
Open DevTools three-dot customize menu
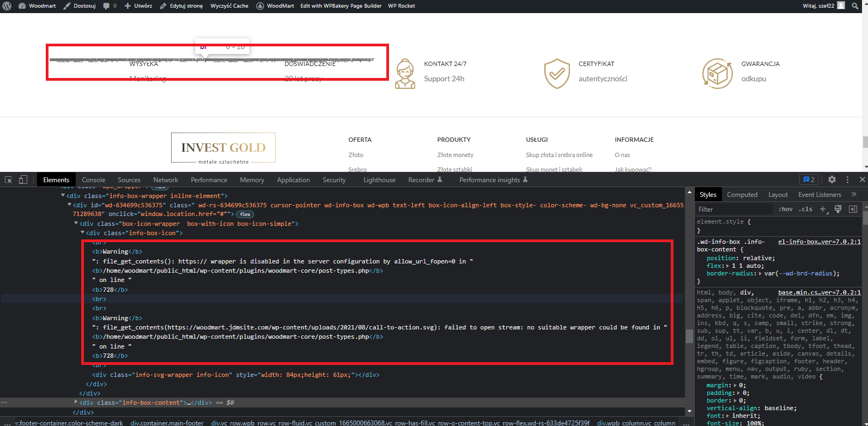(x=847, y=179)
